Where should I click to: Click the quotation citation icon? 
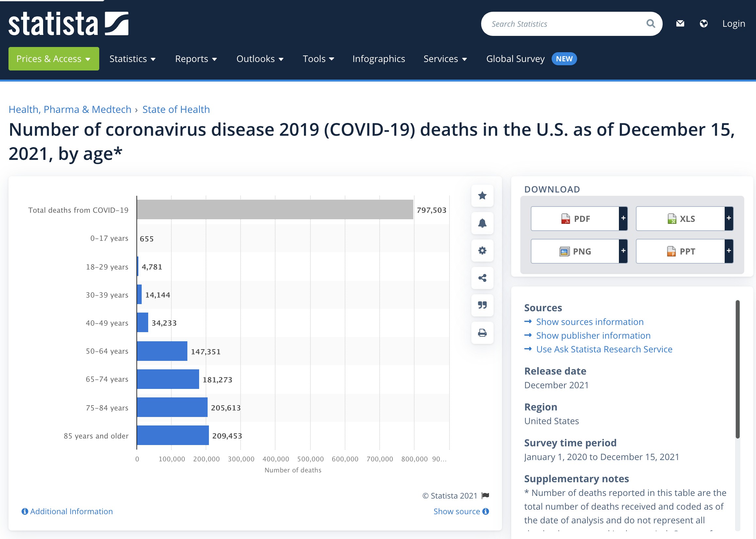pos(482,305)
